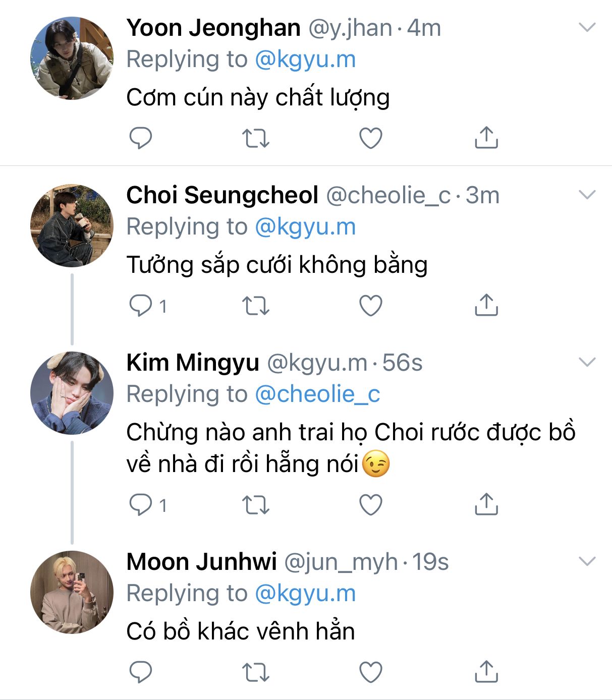Like Kim Mingyu's reply
Viewport: 612px width, 700px height.
pyautogui.click(x=370, y=504)
